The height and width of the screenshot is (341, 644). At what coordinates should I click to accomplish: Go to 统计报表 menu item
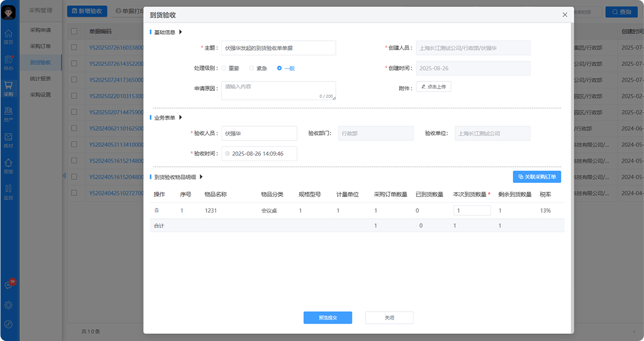point(40,78)
